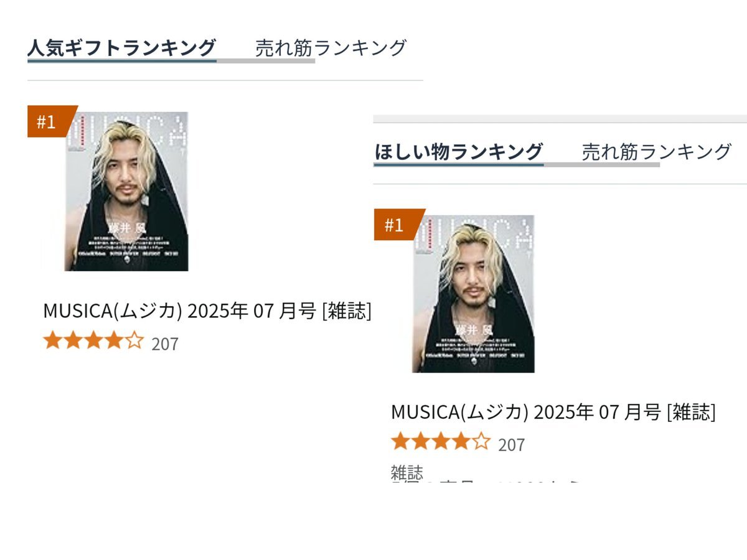Switch to 売れ筋ランキング beside 人気ギフトランキング
Image resolution: width=747 pixels, height=560 pixels.
coord(331,47)
